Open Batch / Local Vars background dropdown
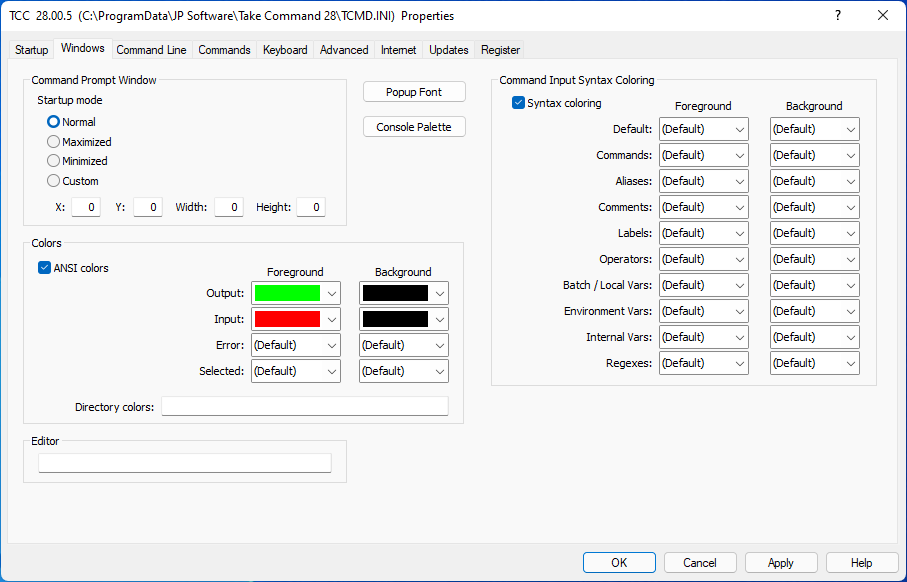Viewport: 907px width, 582px height. tap(814, 285)
